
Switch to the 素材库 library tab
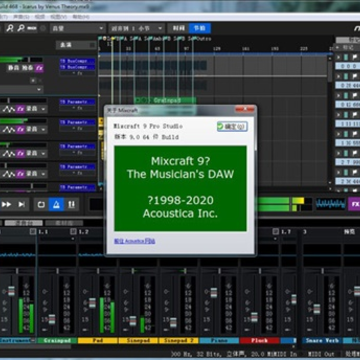point(64,223)
